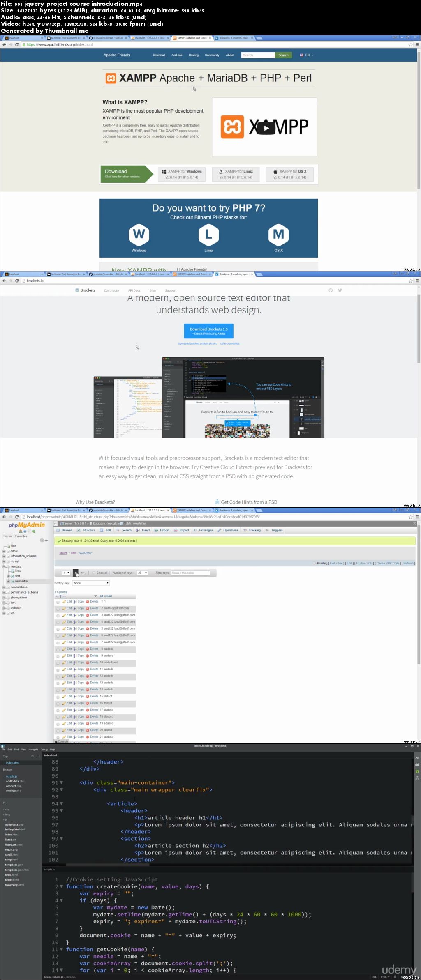Click the 'Create PHP Code' link

tap(388, 563)
